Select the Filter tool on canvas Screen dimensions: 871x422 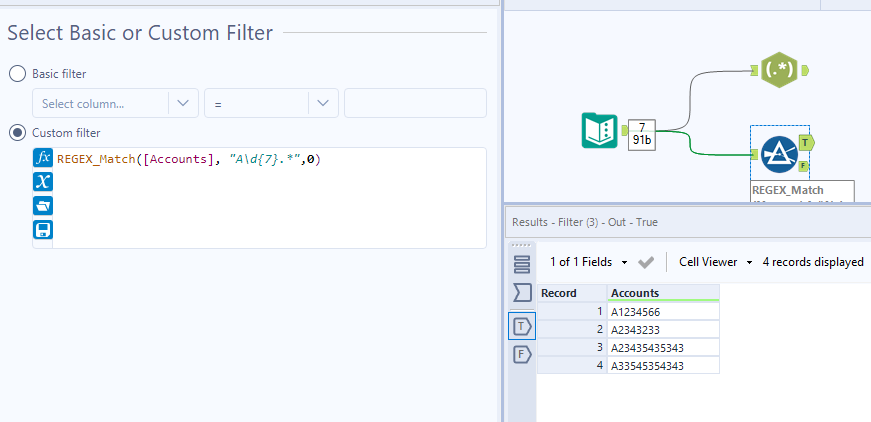point(777,153)
